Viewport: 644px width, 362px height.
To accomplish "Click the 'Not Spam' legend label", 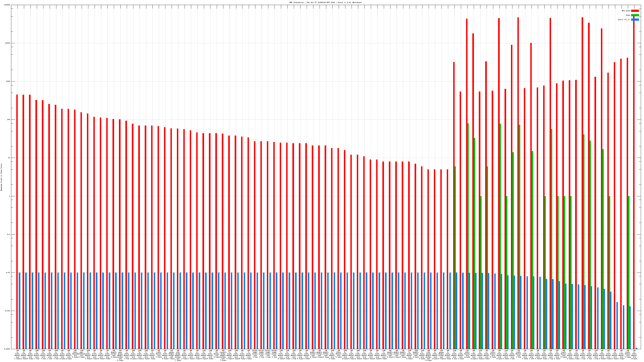I will click(626, 11).
